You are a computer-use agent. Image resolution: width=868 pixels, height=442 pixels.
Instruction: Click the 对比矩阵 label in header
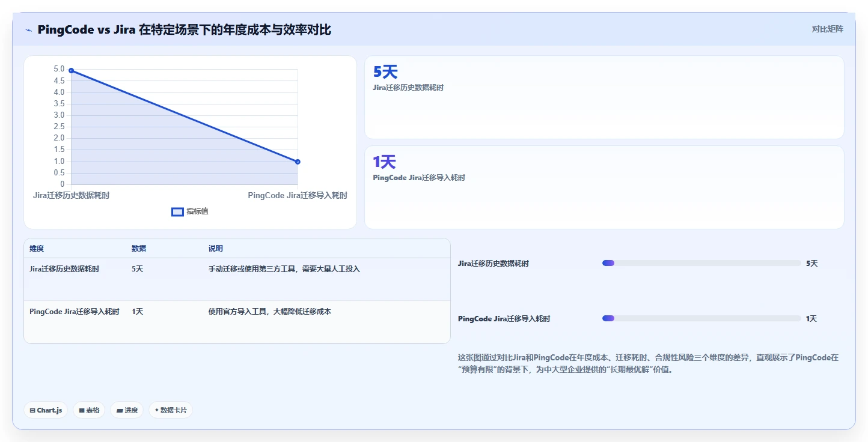click(827, 29)
